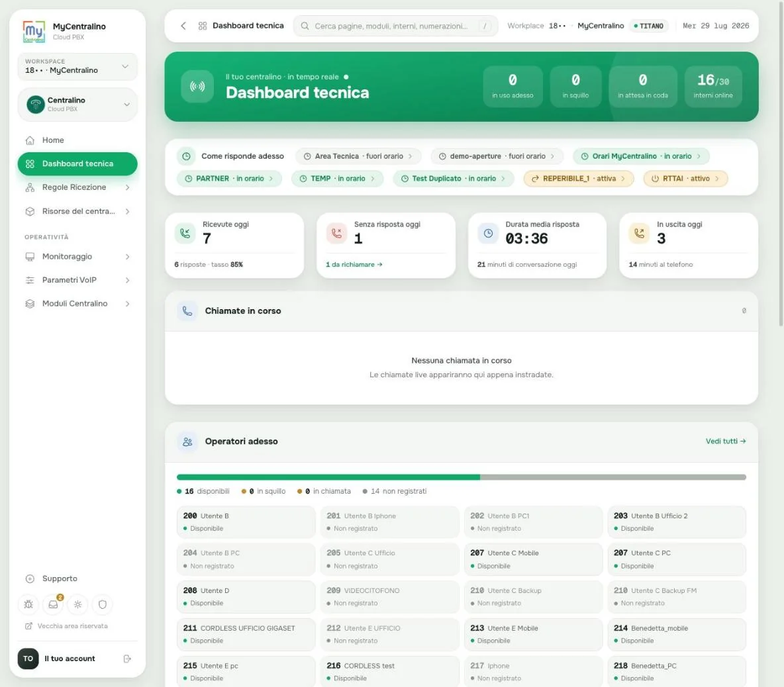Click the broadcast signal icon in the green banner
The width and height of the screenshot is (784, 687).
click(197, 87)
